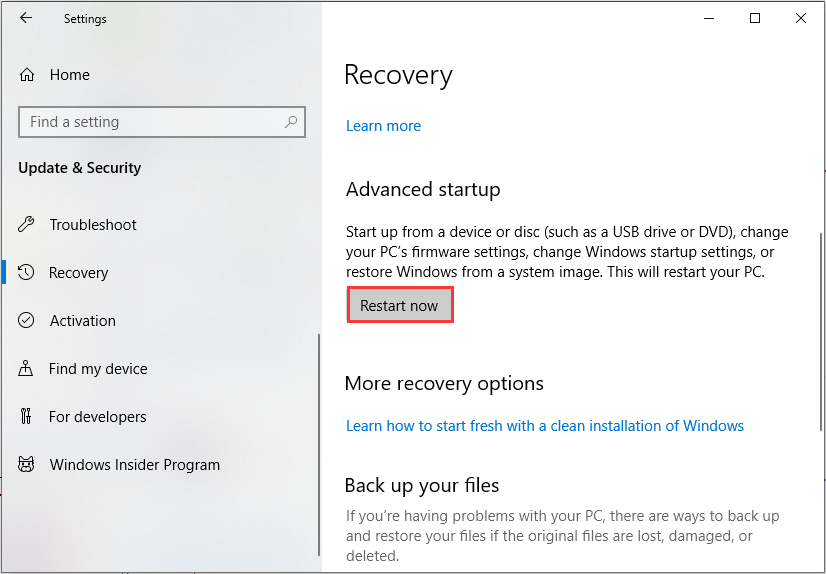Screen dimensions: 826x574
Task: Click the Home icon in sidebar
Action: coord(27,75)
